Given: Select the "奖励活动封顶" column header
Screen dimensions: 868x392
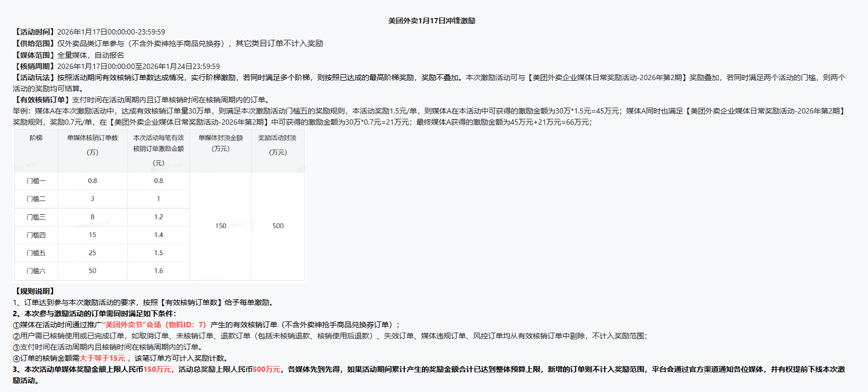Looking at the screenshot, I should pyautogui.click(x=277, y=138).
